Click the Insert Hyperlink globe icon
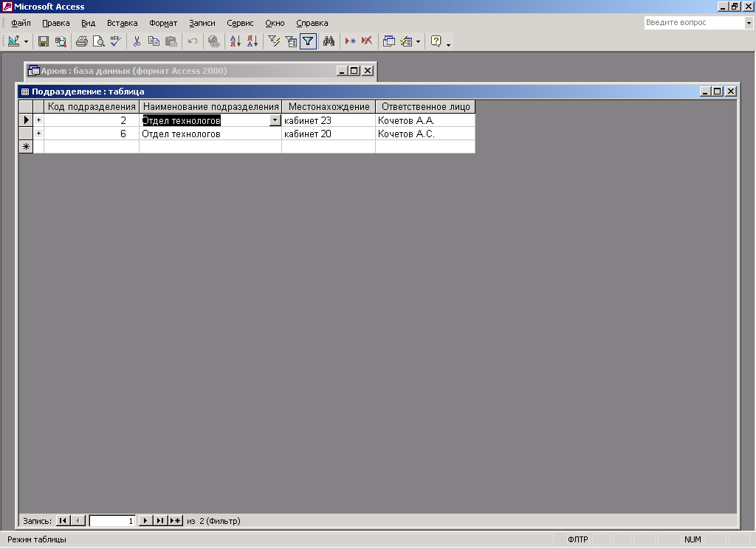This screenshot has height=549, width=756. tap(213, 41)
